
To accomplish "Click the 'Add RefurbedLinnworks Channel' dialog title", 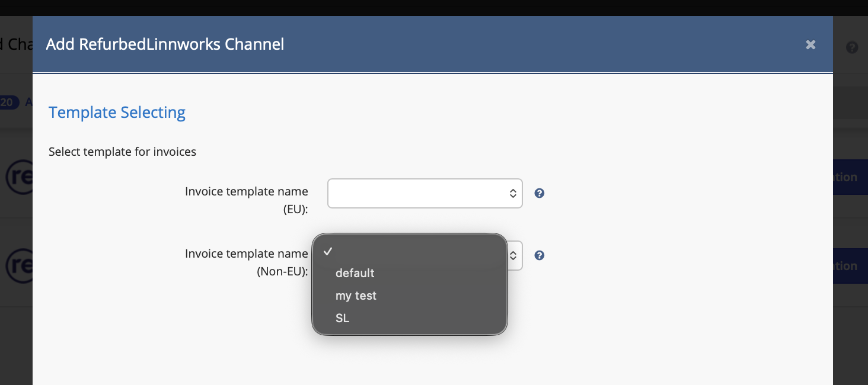I will pyautogui.click(x=165, y=44).
